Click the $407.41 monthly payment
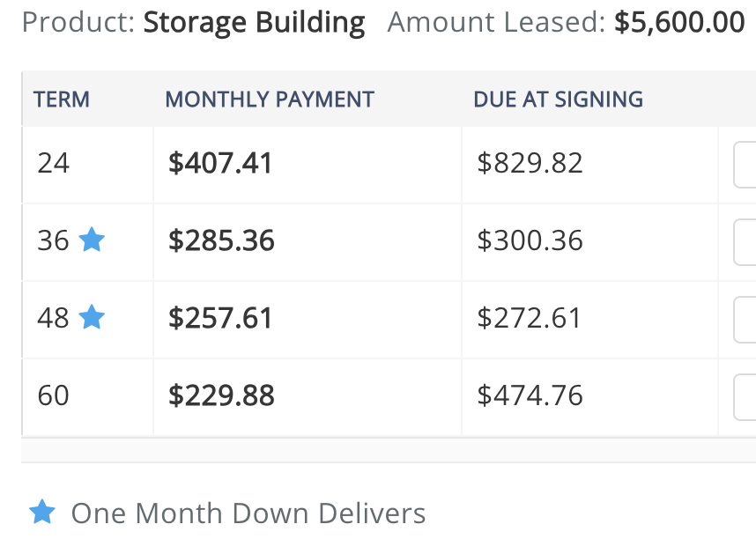The height and width of the screenshot is (539, 756). pyautogui.click(x=220, y=163)
